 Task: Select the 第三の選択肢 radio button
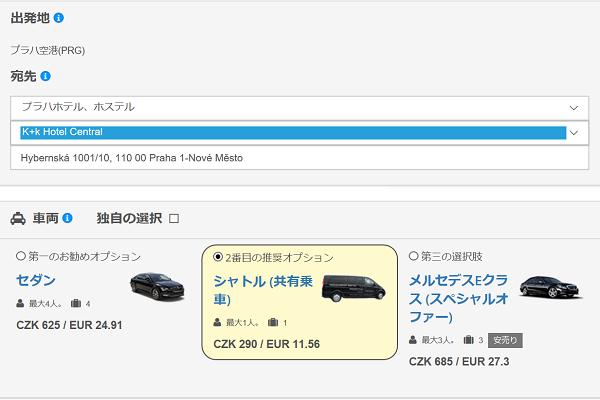[x=414, y=256]
